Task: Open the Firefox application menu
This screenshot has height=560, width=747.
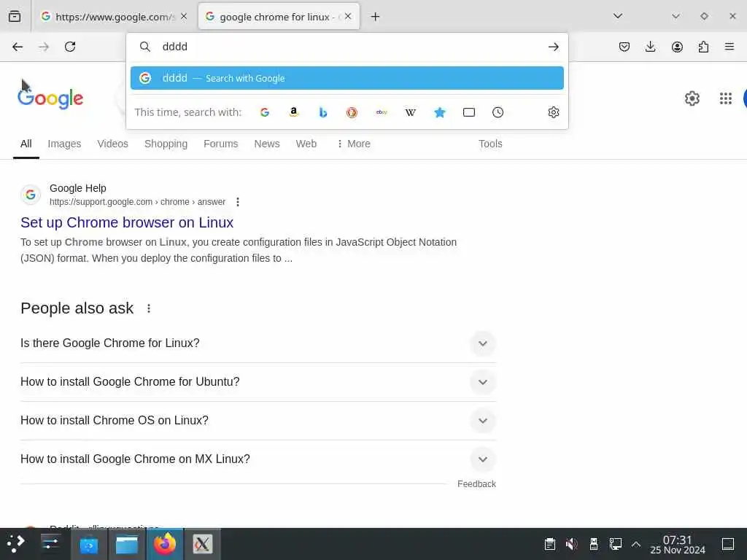Action: point(729,47)
